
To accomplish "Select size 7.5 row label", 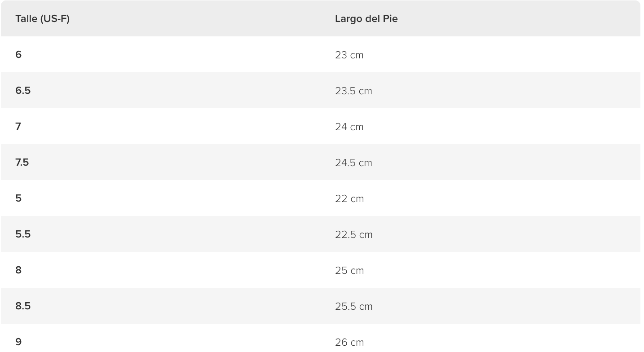I will click(x=22, y=162).
